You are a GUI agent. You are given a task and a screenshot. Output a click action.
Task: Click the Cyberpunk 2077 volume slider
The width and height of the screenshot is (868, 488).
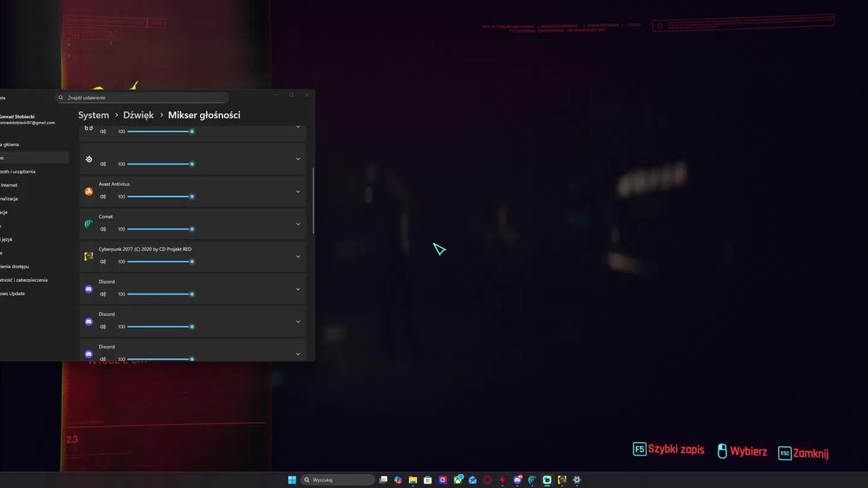pyautogui.click(x=159, y=262)
